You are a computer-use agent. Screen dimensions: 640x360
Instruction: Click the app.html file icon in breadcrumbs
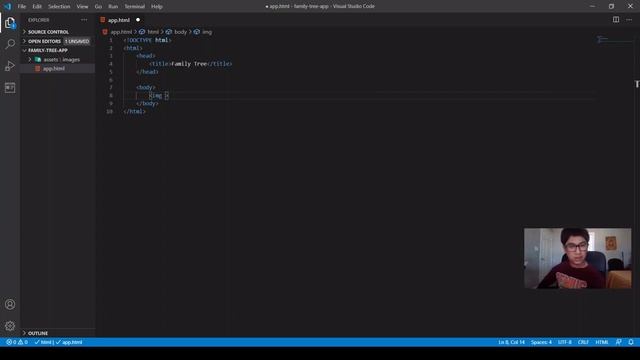coord(105,32)
